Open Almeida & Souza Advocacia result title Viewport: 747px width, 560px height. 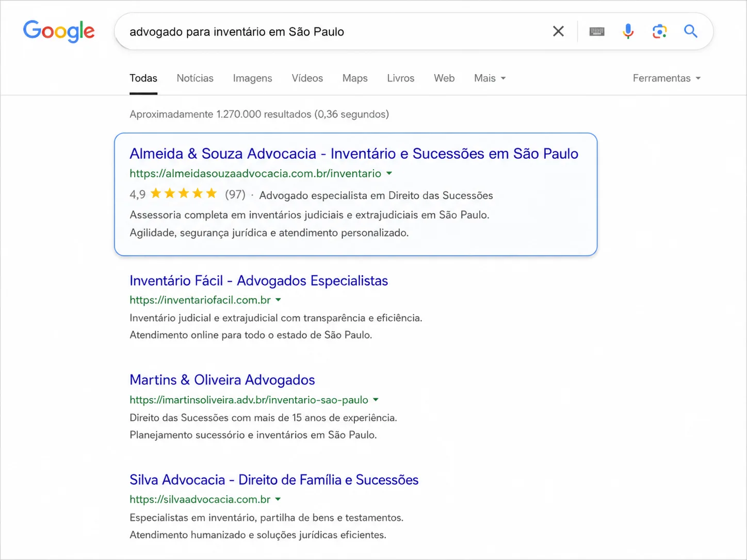(354, 154)
